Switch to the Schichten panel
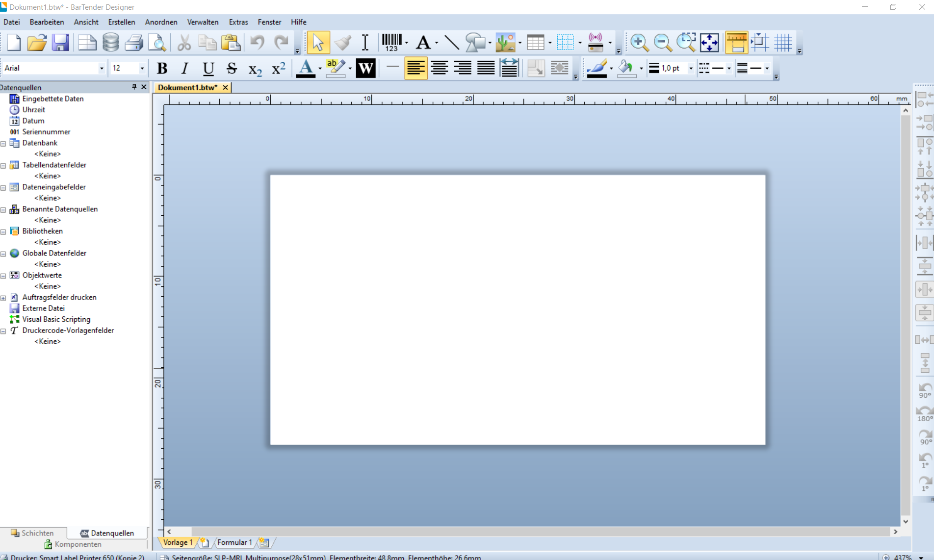This screenshot has width=934, height=560. (x=33, y=533)
